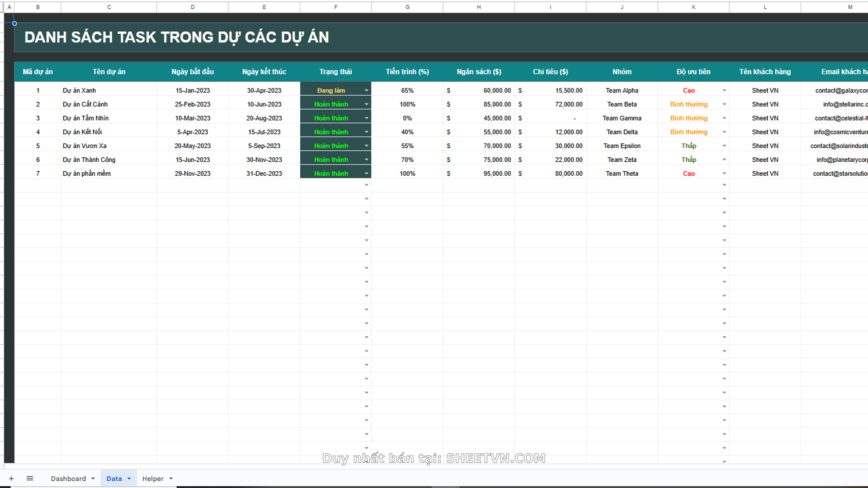The height and width of the screenshot is (488, 868).
Task: Open priority dropdown showing Cao in row 1
Action: coord(724,90)
